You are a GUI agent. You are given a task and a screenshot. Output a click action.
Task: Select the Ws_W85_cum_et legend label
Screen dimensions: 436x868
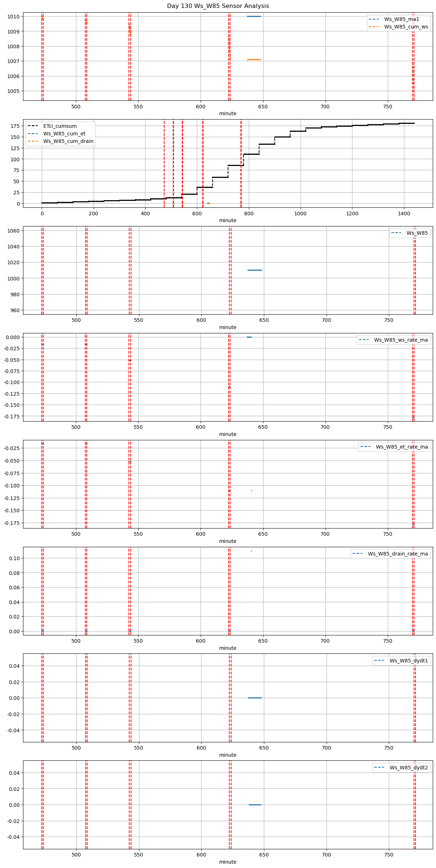[64, 134]
